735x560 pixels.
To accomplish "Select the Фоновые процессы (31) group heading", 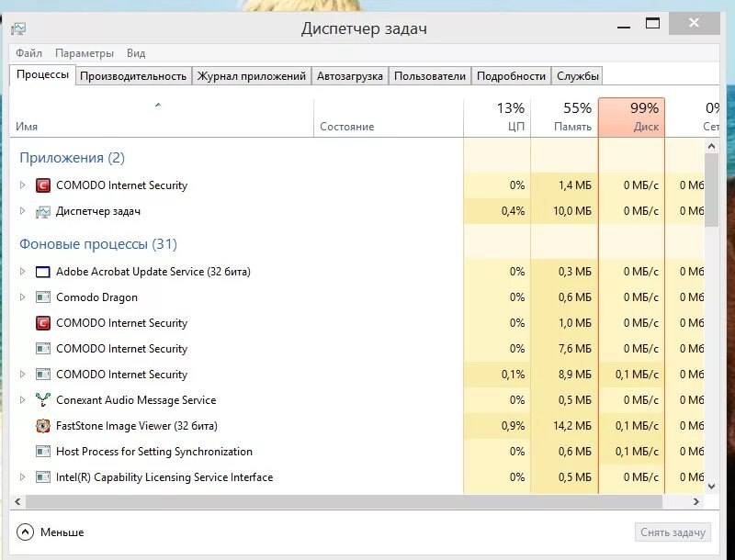I will coord(98,244).
